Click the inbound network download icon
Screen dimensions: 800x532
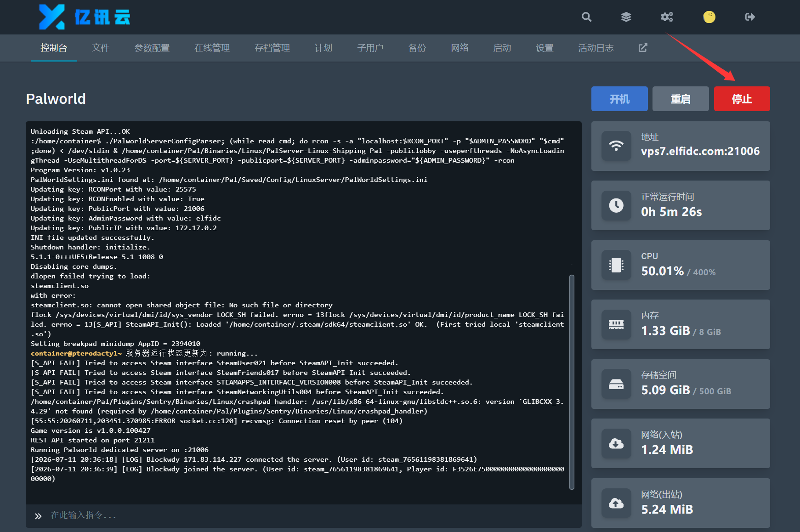[x=616, y=443]
